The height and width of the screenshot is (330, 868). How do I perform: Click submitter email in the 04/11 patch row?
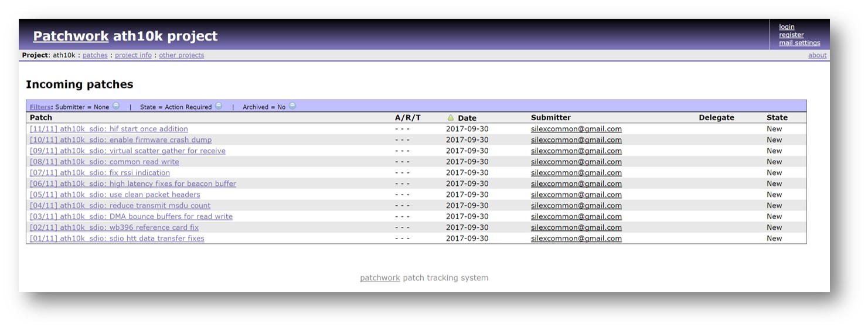click(576, 206)
